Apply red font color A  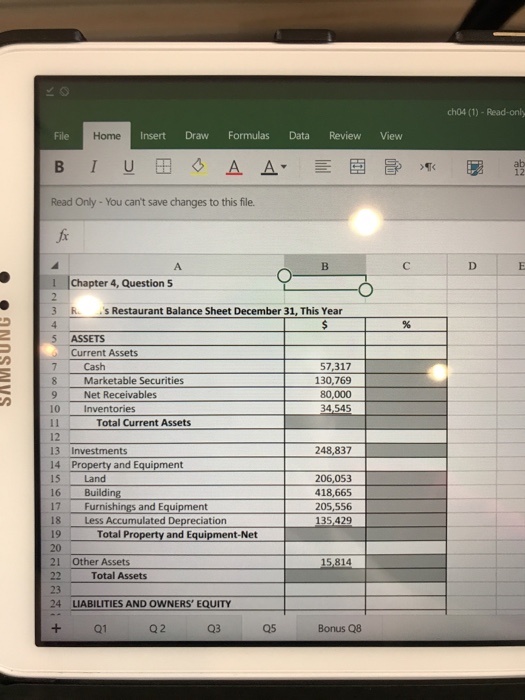tap(234, 167)
